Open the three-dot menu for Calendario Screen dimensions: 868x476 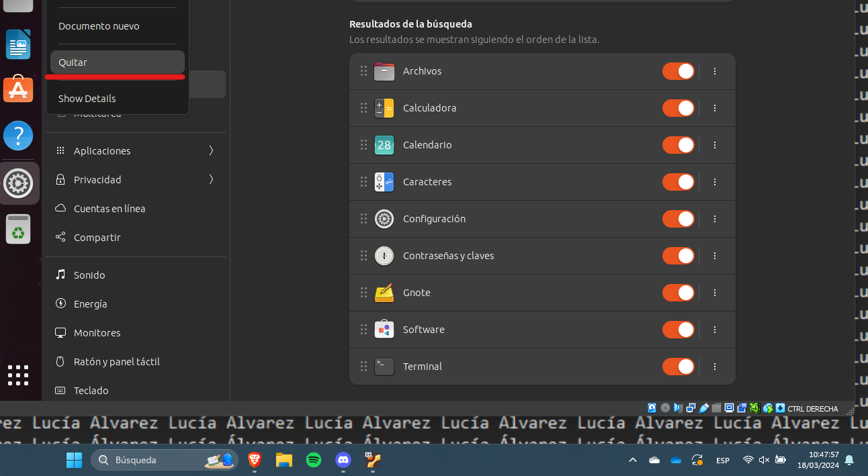[715, 145]
